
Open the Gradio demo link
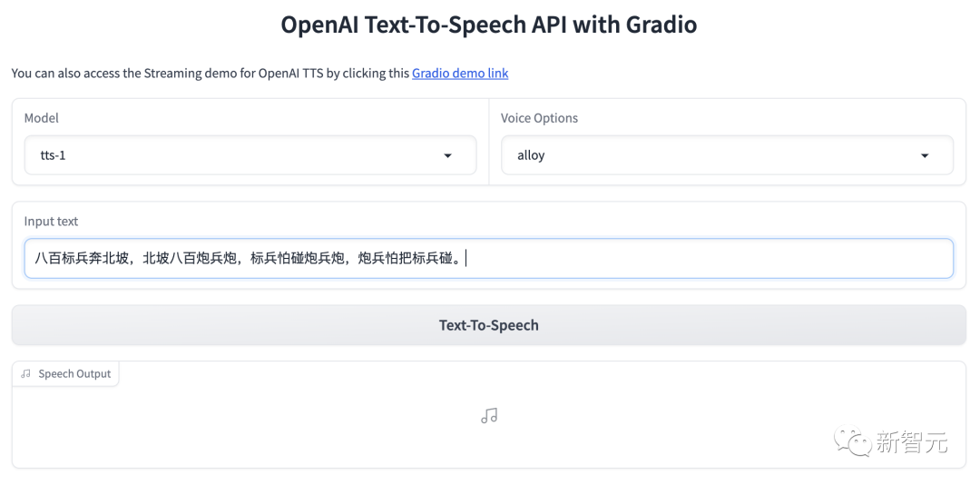460,73
